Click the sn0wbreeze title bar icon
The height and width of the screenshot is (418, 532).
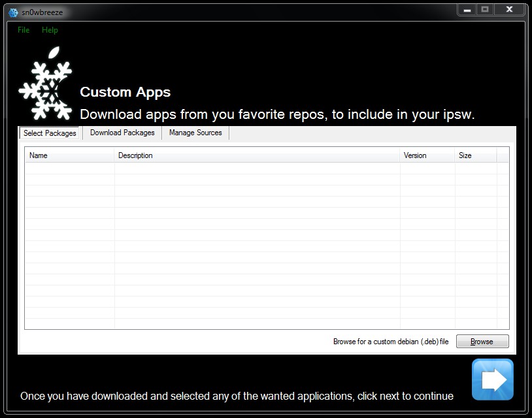click(12, 12)
